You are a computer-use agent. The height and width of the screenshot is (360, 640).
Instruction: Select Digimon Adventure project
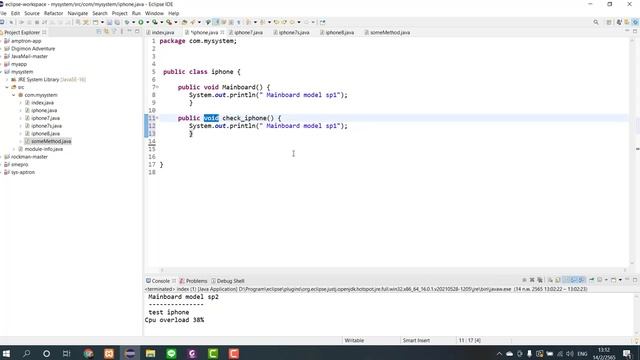coord(33,49)
